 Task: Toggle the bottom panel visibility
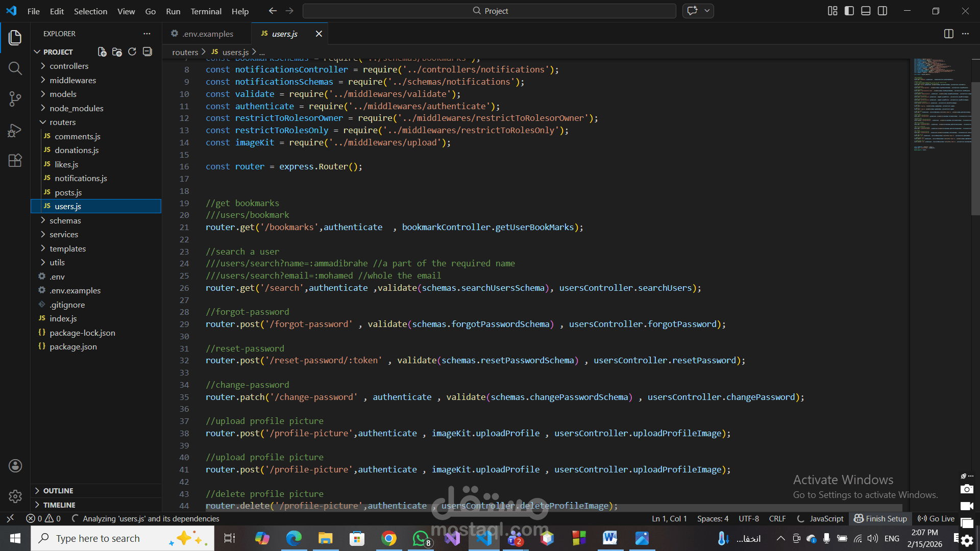point(866,11)
